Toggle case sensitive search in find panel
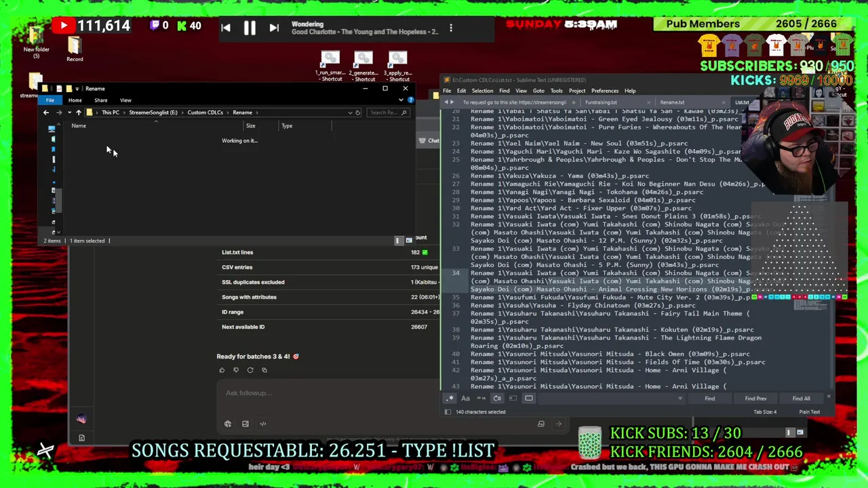 465,399
